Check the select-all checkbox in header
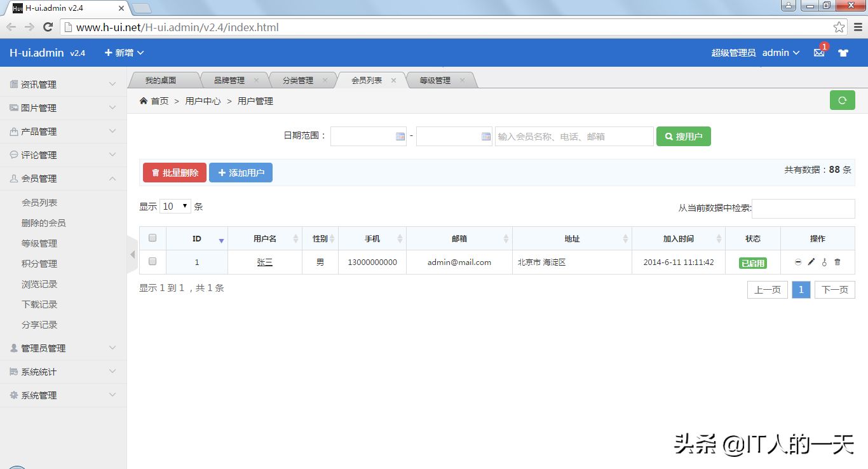Screen dimensions: 868x469 [x=153, y=238]
